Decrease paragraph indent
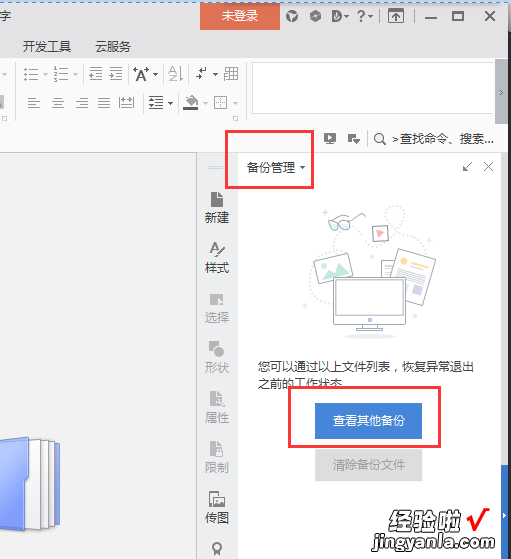Image resolution: width=511 pixels, height=559 pixels. [96, 74]
